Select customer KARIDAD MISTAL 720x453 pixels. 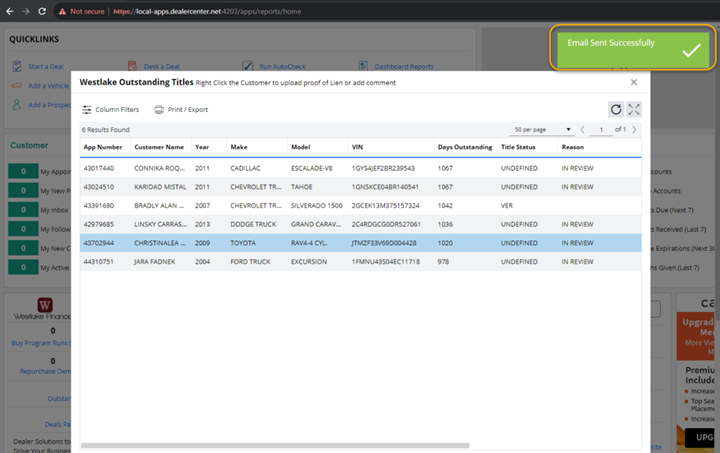(x=160, y=187)
